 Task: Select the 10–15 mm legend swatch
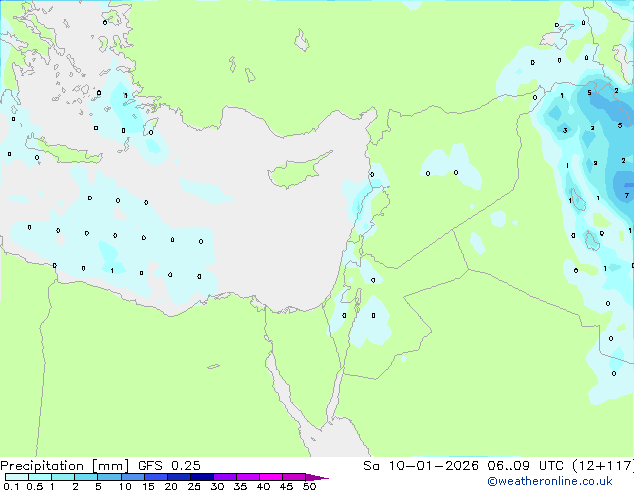pos(132,477)
